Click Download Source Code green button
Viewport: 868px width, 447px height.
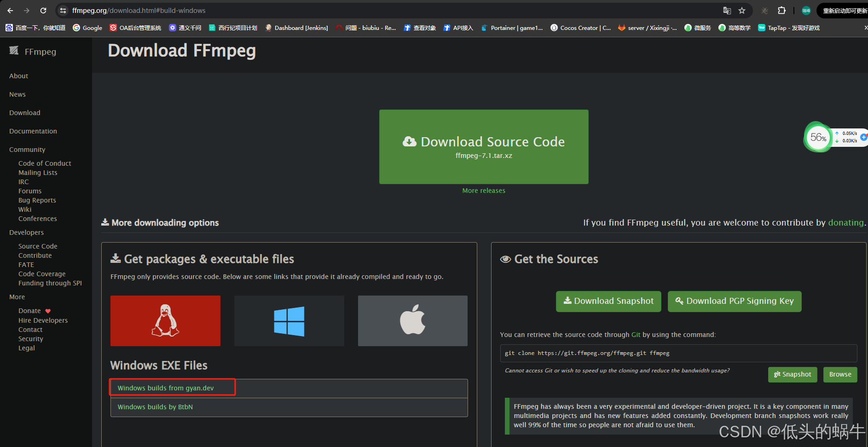tap(484, 147)
